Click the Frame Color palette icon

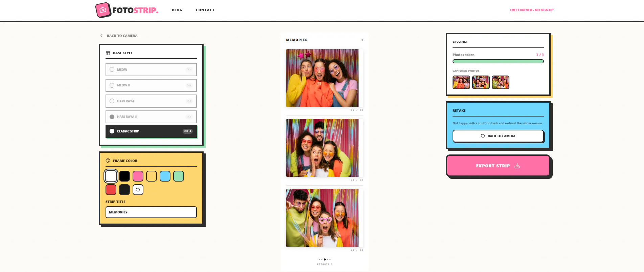[x=108, y=161]
